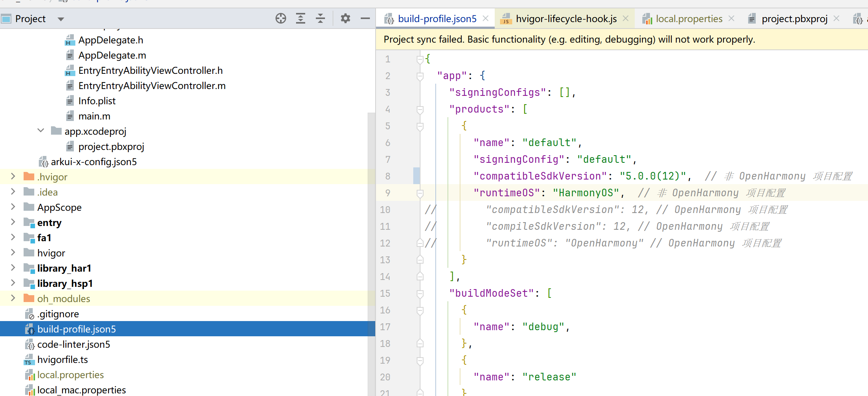Switch to project.pbxproj editor tab
868x396 pixels.
795,19
